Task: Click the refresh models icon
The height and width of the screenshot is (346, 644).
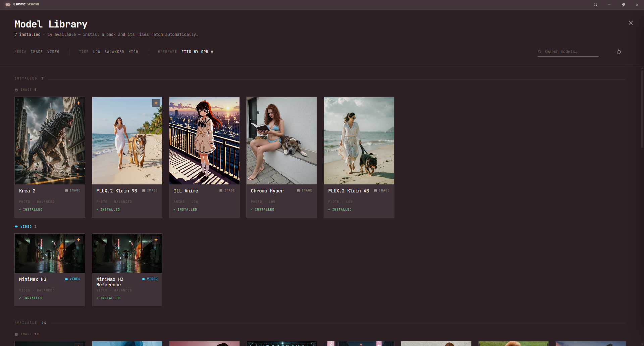Action: (619, 52)
